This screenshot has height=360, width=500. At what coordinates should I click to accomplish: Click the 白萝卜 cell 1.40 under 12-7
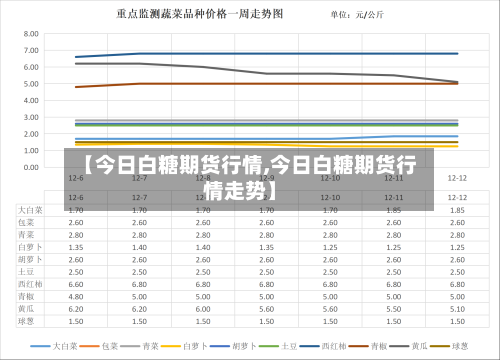[x=139, y=248]
